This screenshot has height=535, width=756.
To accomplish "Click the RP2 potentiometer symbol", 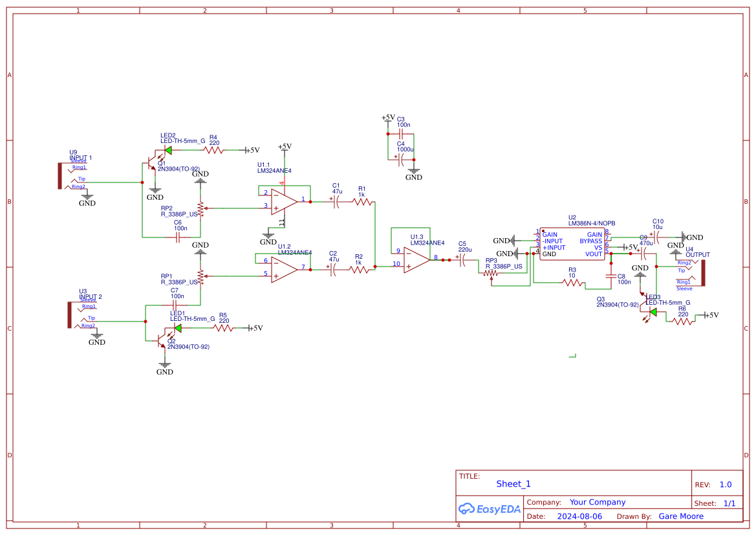I will [x=200, y=207].
